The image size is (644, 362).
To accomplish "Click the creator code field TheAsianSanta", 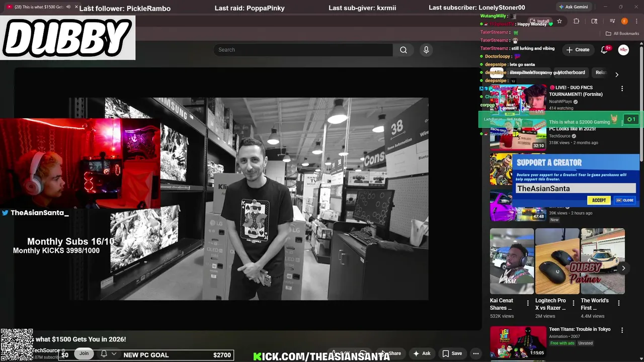I will [575, 189].
